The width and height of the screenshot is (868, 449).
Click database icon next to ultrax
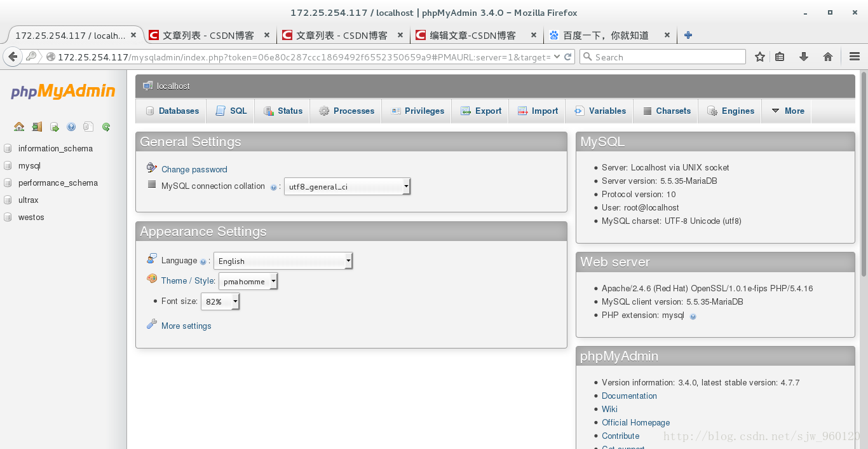point(8,200)
